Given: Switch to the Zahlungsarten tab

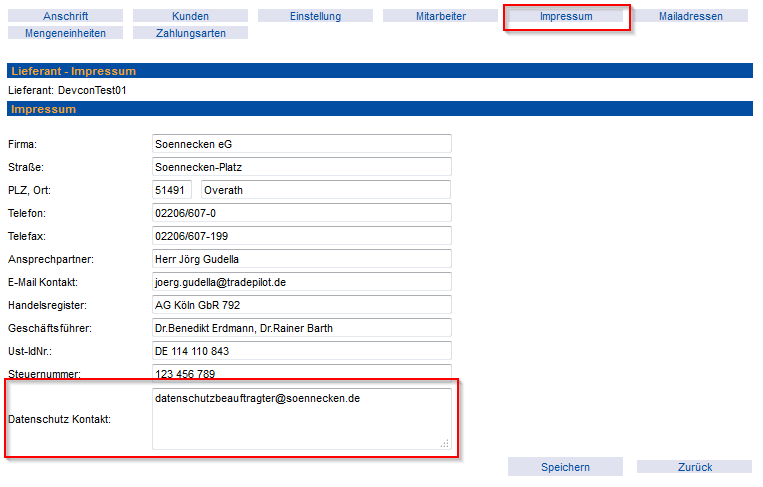Looking at the screenshot, I should pyautogui.click(x=190, y=33).
